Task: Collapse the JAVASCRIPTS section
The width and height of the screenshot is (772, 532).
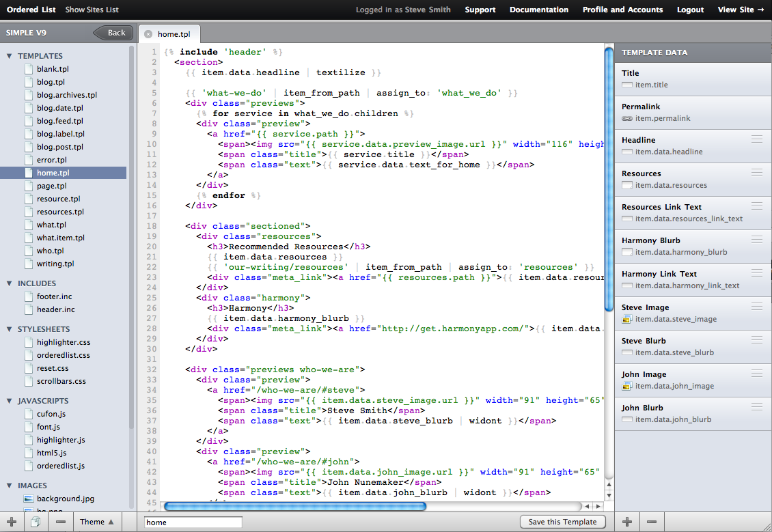Action: tap(10, 401)
